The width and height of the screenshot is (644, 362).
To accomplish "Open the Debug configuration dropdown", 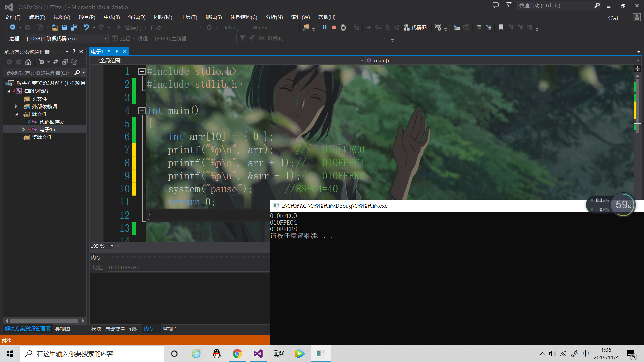I will [245, 27].
